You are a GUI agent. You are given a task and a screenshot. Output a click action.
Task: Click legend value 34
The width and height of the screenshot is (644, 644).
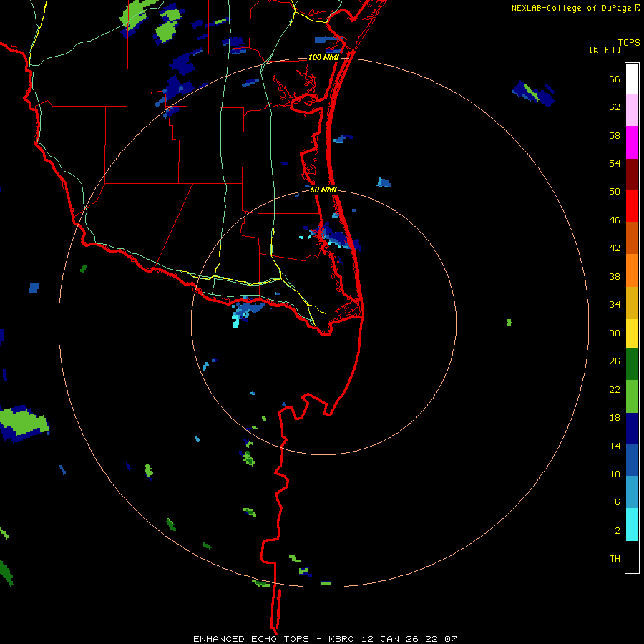[x=615, y=305]
